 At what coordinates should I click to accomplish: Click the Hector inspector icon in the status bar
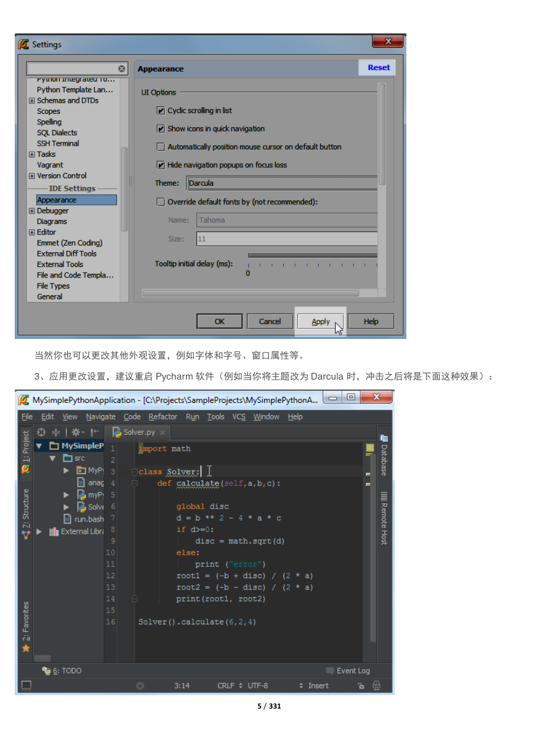(377, 685)
